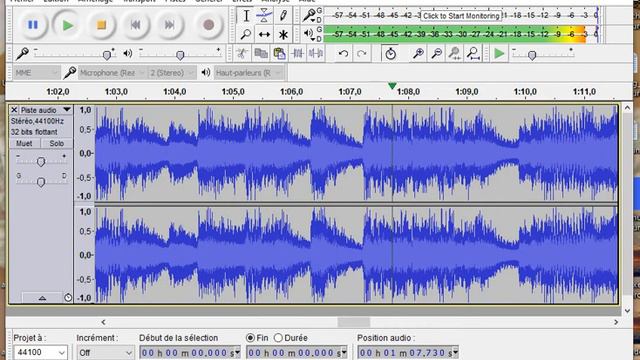Select the Selection (I-beam) tool
640x360 pixels.
point(246,16)
